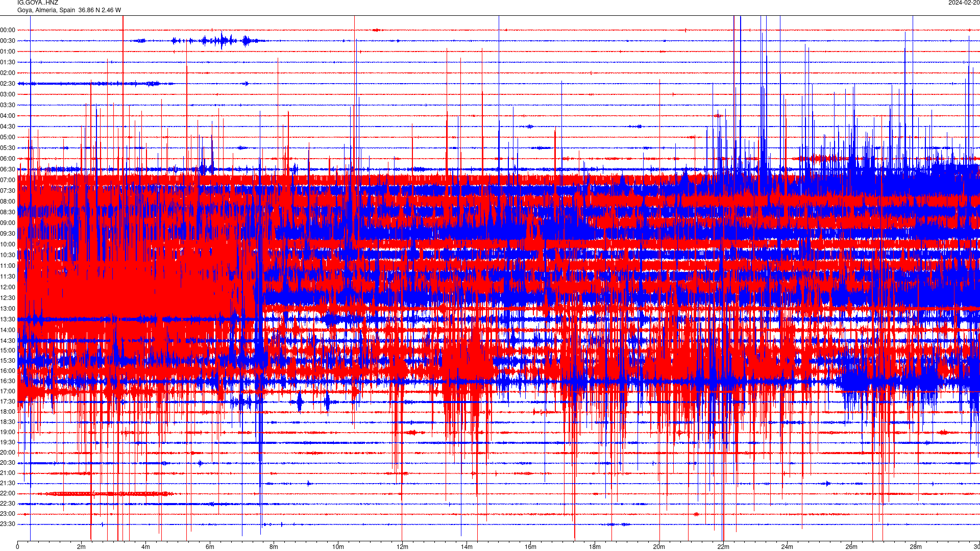The image size is (980, 551).
Task: Click the station code IG.GOYA..HNZ header
Action: click(x=38, y=3)
